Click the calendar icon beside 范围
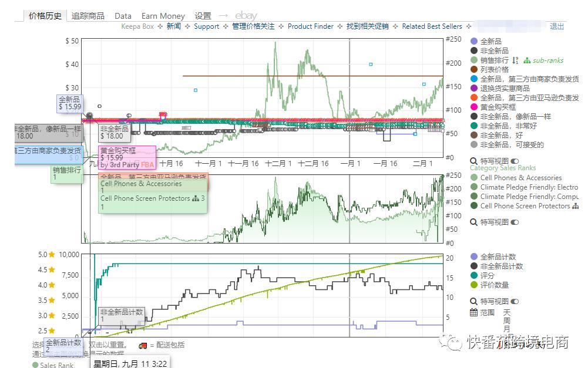Image resolution: width=588 pixels, height=368 pixels. [x=474, y=313]
